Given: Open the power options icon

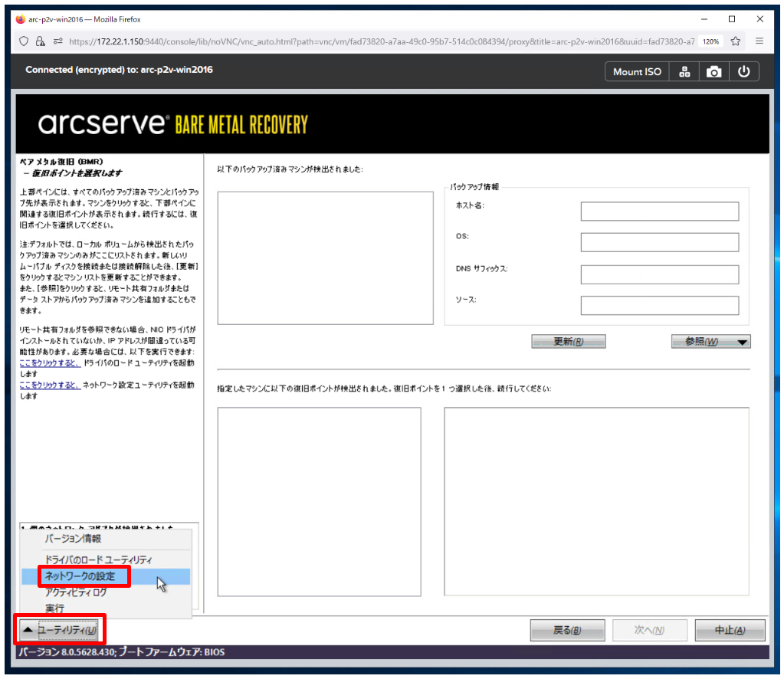Looking at the screenshot, I should point(743,71).
